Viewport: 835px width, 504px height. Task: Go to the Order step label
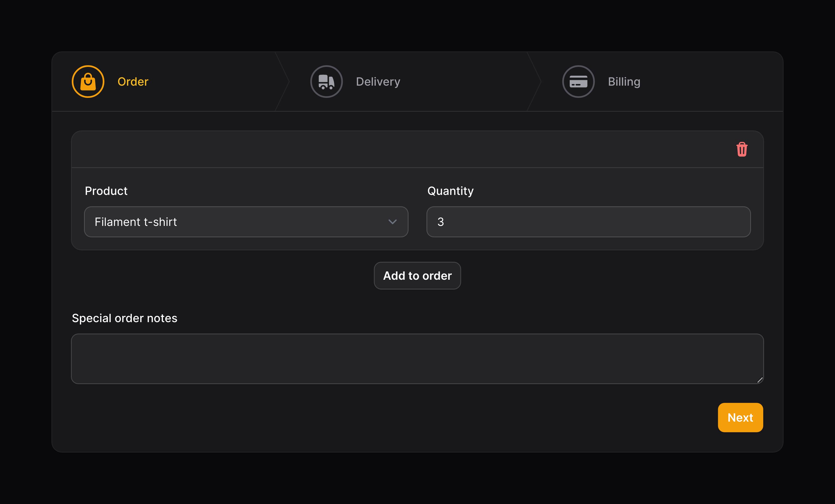(133, 82)
